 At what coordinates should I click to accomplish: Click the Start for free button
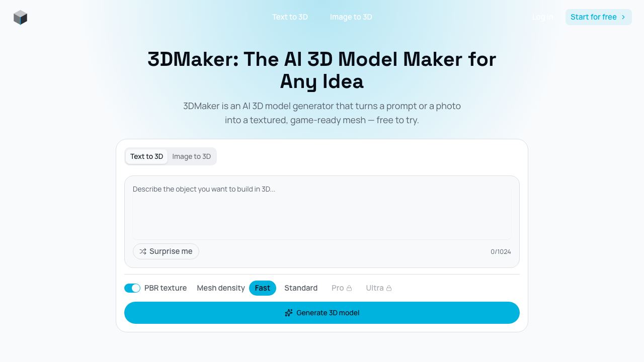tap(599, 17)
